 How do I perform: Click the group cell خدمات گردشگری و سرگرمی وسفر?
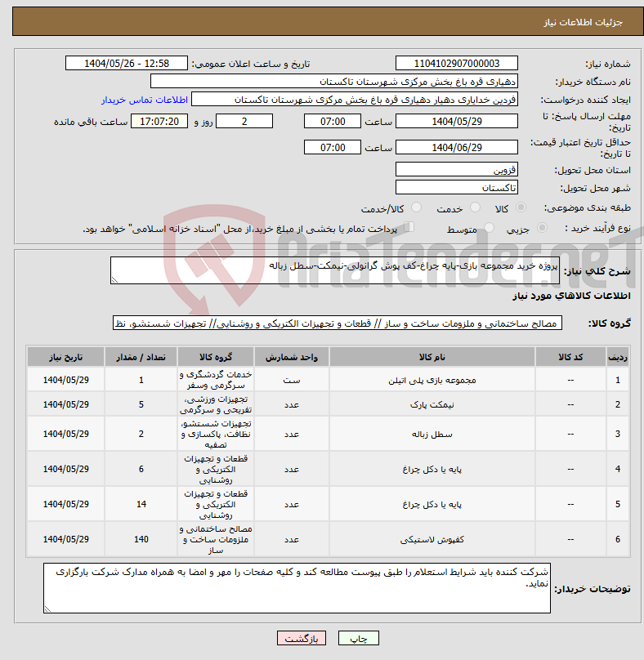click(x=216, y=380)
